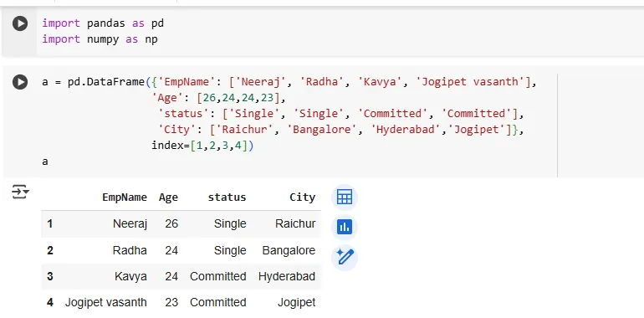Convert dataframe to interactive table
The height and width of the screenshot is (318, 644).
(x=345, y=197)
